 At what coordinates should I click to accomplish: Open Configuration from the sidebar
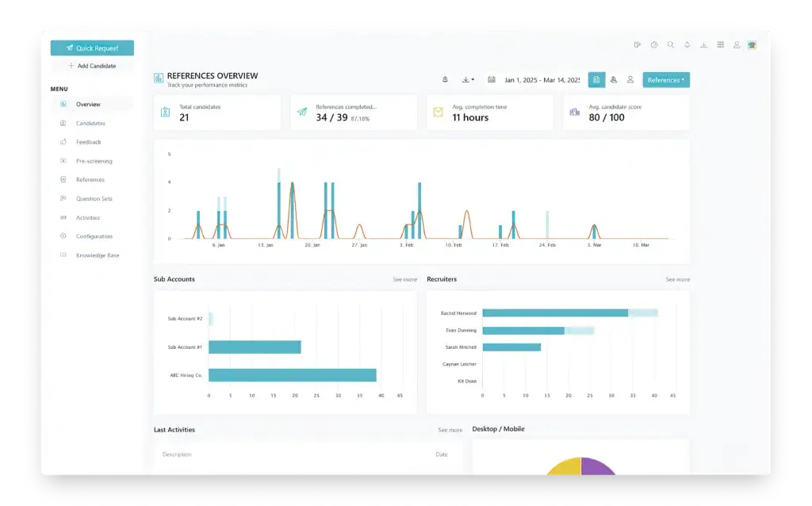(x=93, y=236)
